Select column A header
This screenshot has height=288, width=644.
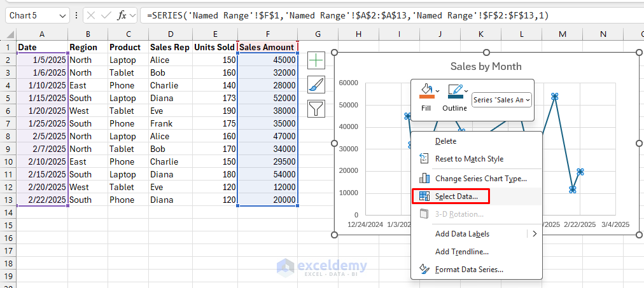pyautogui.click(x=42, y=34)
